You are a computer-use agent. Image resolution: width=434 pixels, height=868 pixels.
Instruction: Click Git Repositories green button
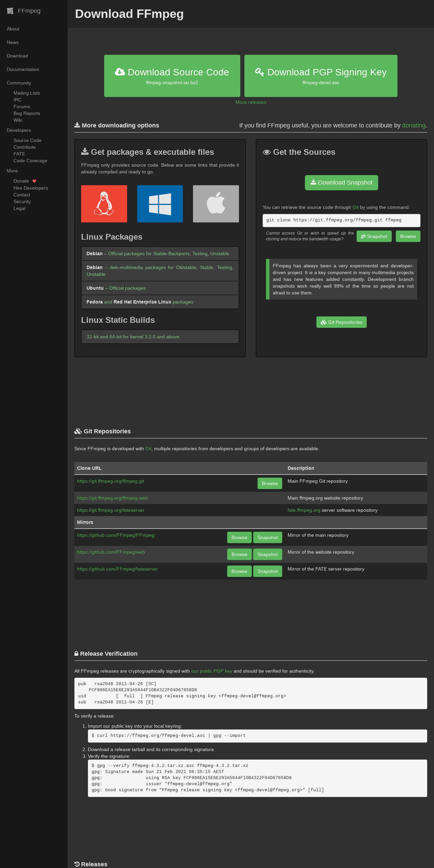click(341, 322)
